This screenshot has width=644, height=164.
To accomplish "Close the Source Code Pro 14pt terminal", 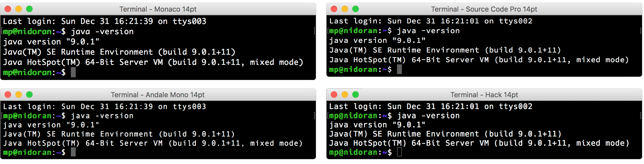I will point(334,9).
